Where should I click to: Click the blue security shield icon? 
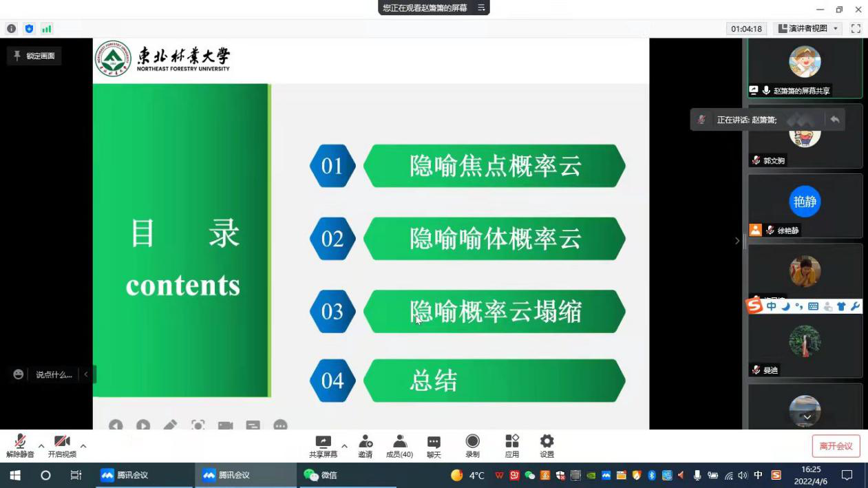[29, 29]
